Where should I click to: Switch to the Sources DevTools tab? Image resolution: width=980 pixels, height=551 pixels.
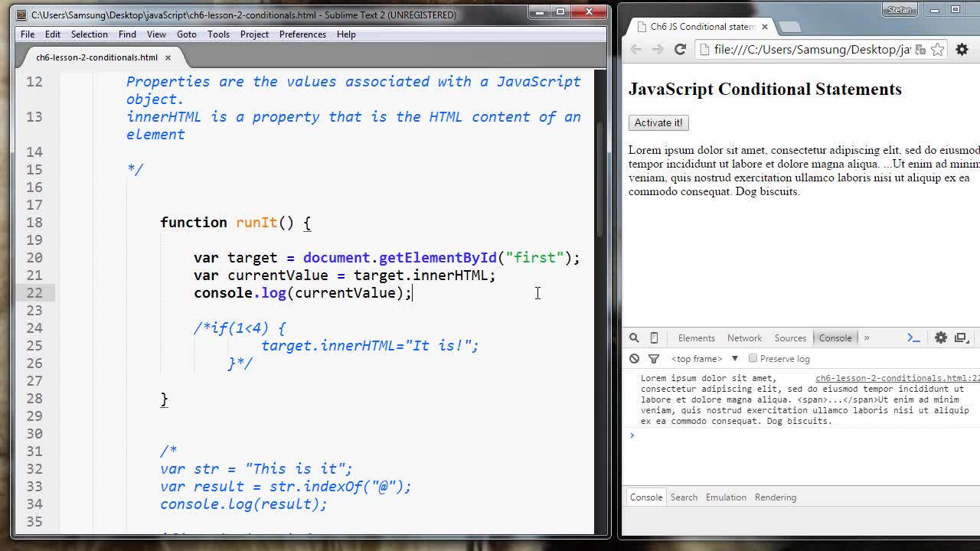click(790, 337)
